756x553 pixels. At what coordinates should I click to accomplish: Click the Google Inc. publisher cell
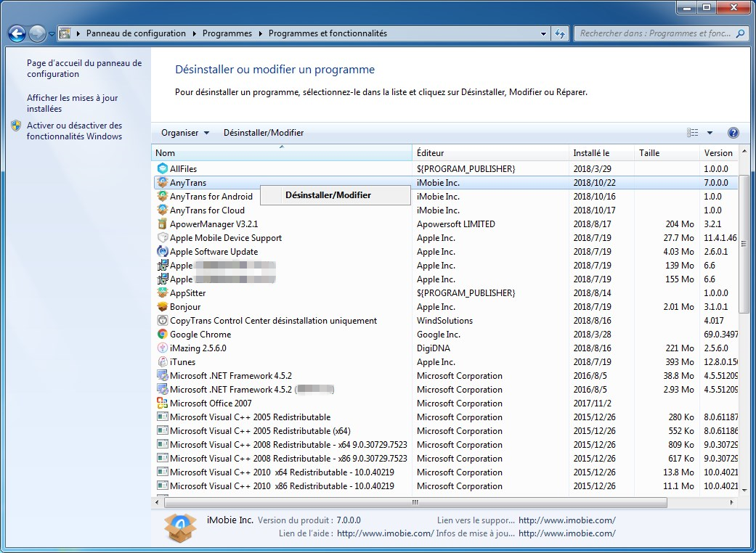pos(438,335)
